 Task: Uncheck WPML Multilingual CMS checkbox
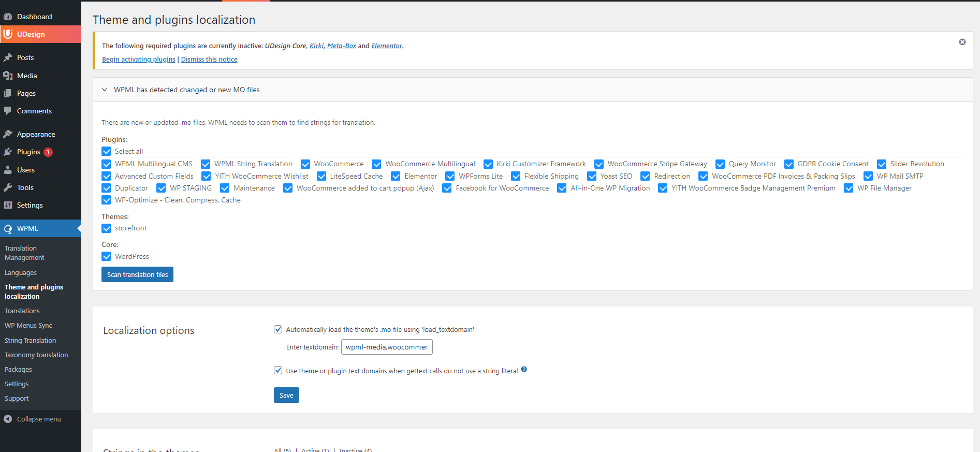pos(106,164)
